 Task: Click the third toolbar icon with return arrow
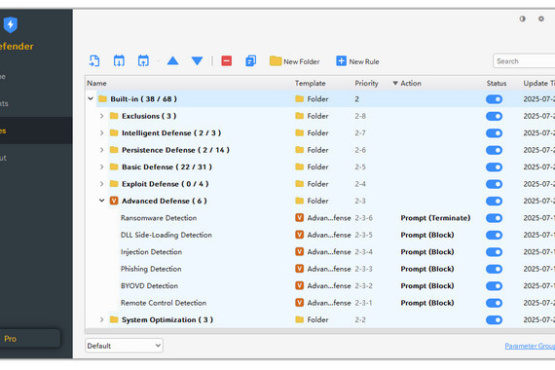[143, 61]
